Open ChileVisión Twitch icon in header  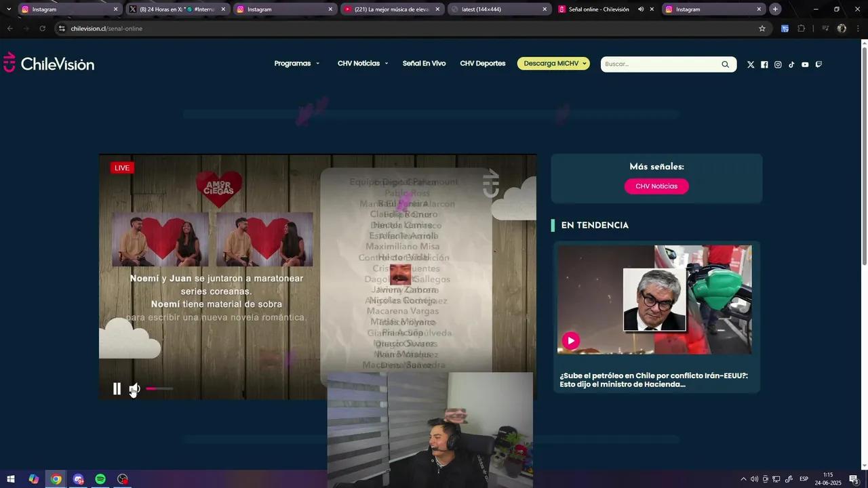point(818,64)
